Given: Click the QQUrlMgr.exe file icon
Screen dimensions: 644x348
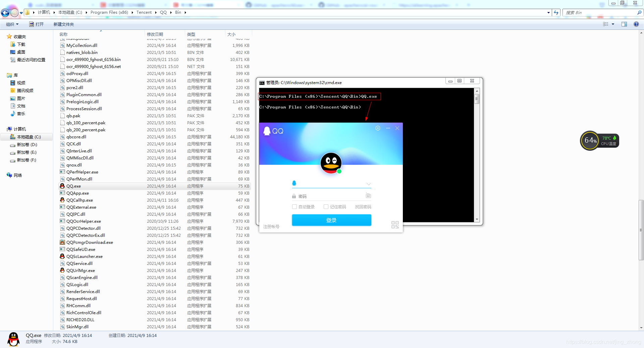Looking at the screenshot, I should click(62, 270).
